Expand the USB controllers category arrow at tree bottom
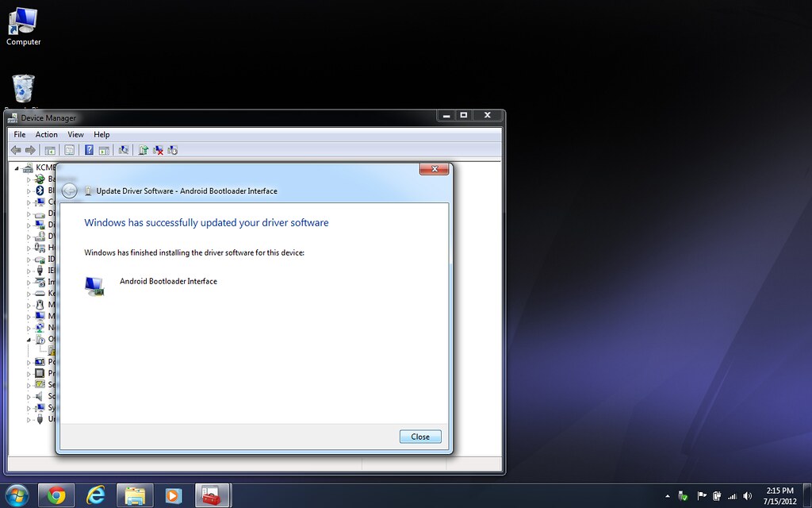The width and height of the screenshot is (812, 508). pos(29,419)
